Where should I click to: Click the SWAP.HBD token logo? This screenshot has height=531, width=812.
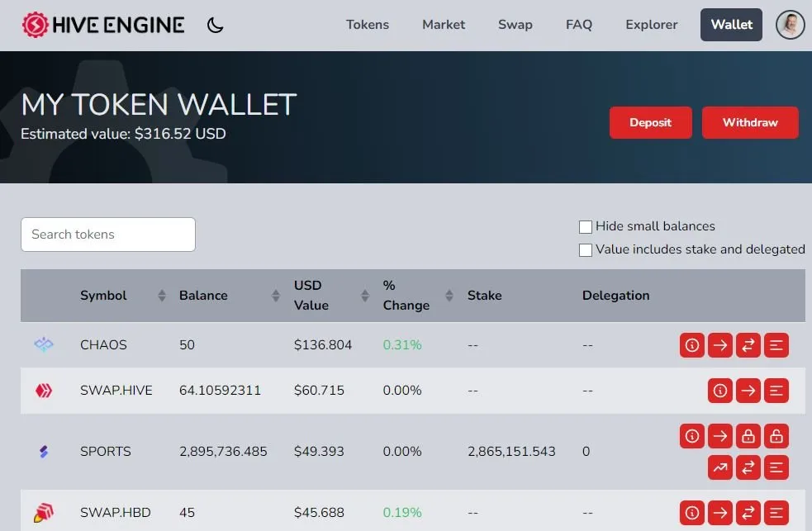pyautogui.click(x=44, y=512)
